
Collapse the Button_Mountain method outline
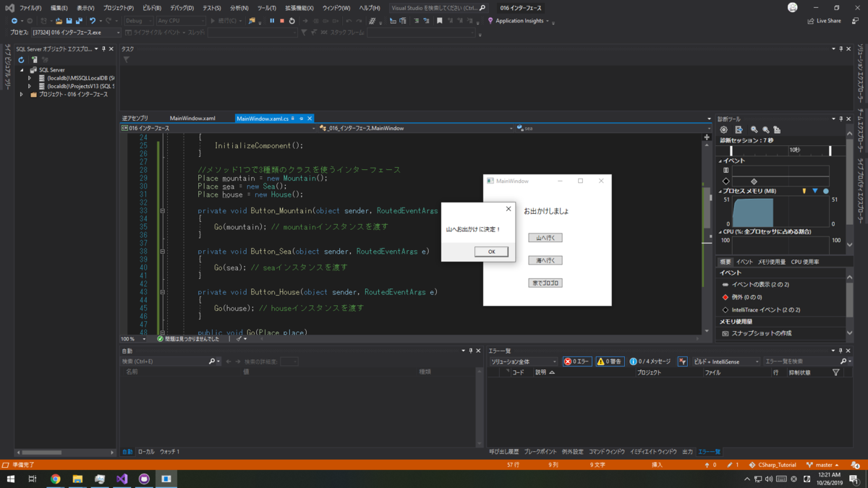pyautogui.click(x=162, y=210)
